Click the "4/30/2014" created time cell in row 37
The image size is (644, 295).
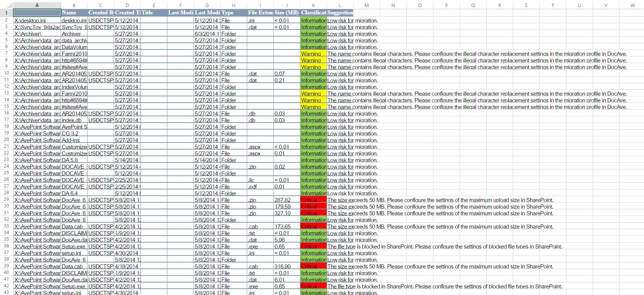point(127,253)
